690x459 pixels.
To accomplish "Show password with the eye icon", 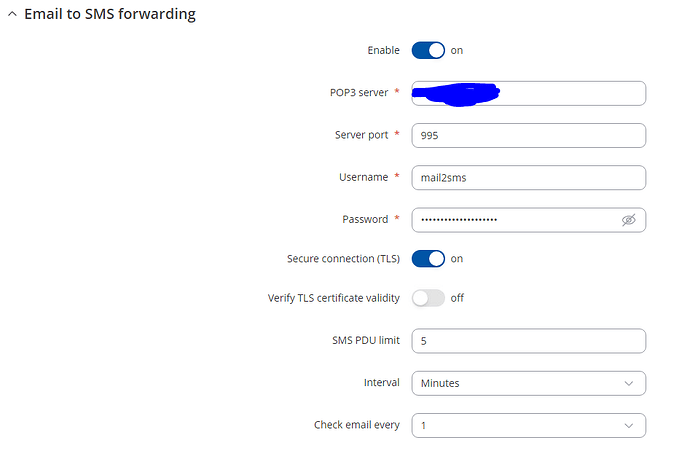I will [628, 220].
